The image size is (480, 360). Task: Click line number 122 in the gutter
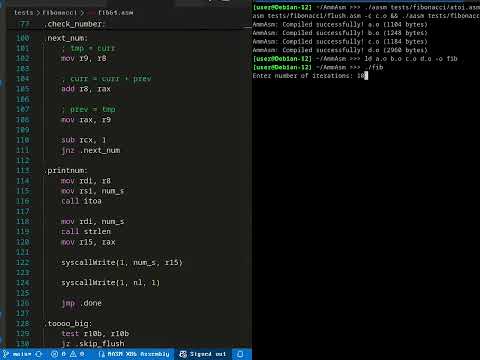(23, 262)
